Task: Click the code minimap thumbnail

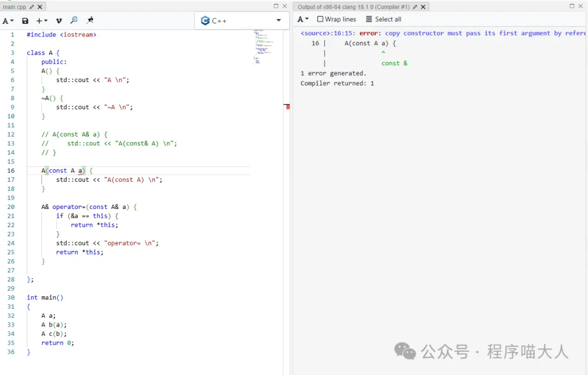Action: (x=264, y=47)
